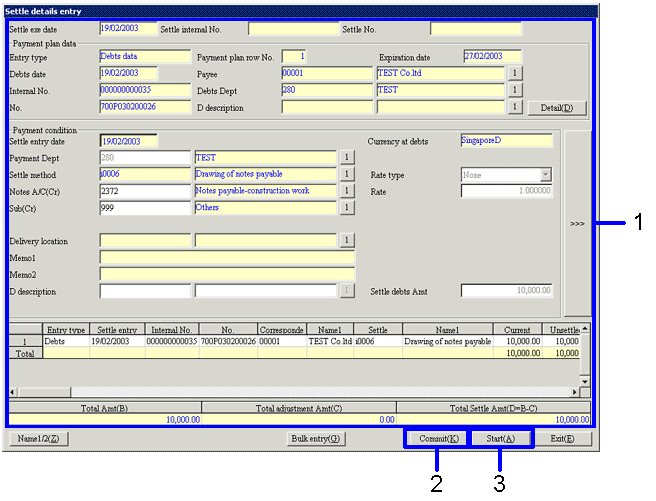Open the Settle method lookup button
The width and height of the screenshot is (656, 501).
coord(348,174)
